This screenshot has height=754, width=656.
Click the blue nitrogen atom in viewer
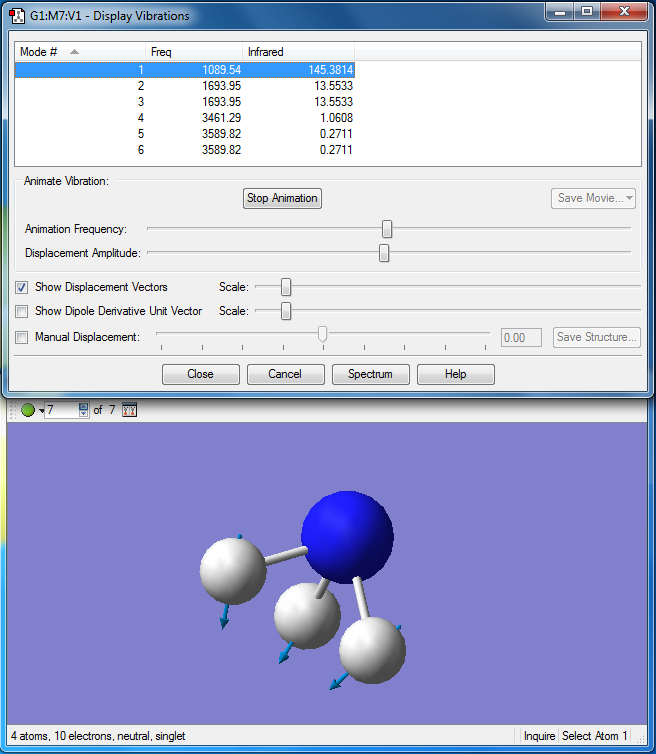click(348, 537)
